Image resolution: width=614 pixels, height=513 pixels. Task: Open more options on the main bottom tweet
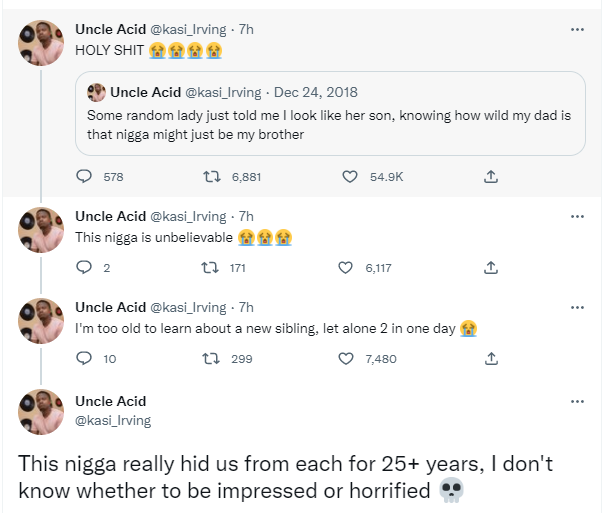(577, 402)
